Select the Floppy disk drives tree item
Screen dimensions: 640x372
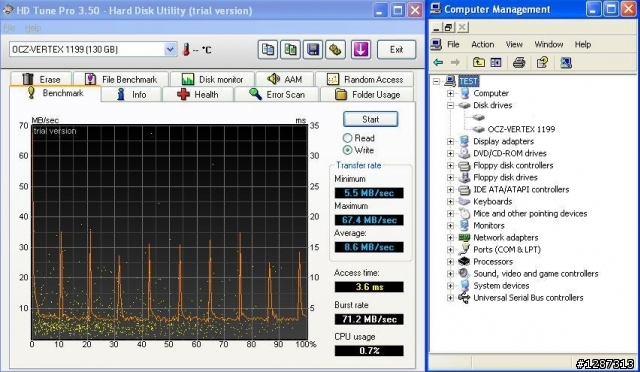click(505, 177)
